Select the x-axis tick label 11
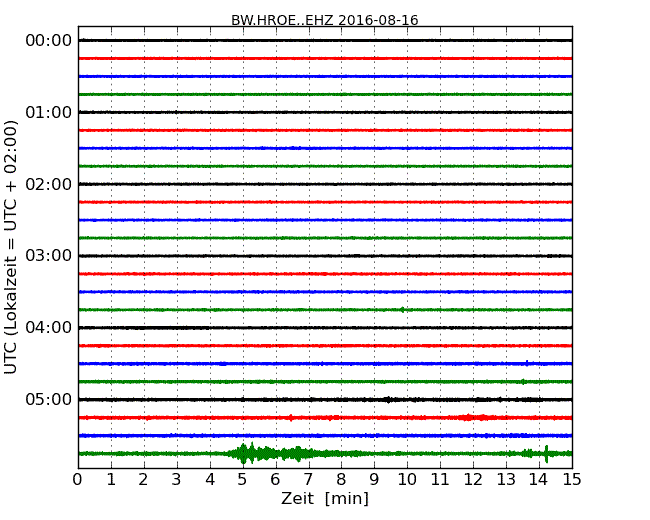Image resolution: width=650 pixels, height=520 pixels. point(440,480)
